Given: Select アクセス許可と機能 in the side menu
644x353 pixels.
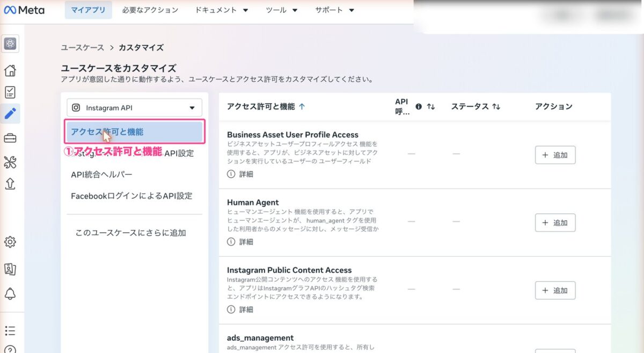Looking at the screenshot, I should click(x=134, y=132).
